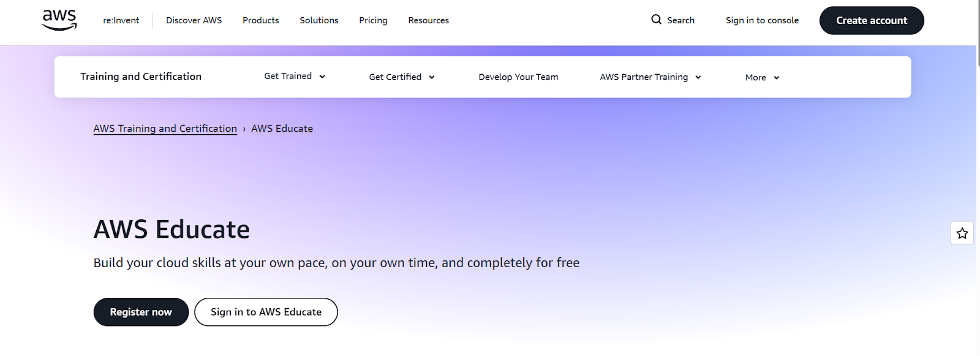Screen dimensions: 980x356
Task: Click the AWS Educate page heading
Action: click(171, 230)
